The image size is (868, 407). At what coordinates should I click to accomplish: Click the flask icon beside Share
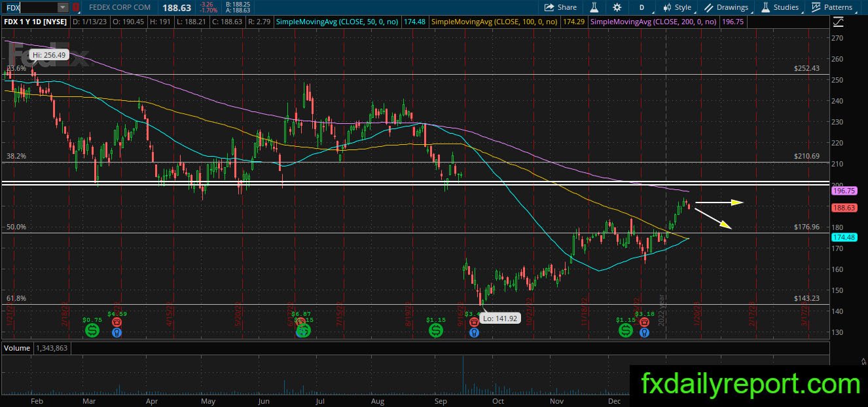(595, 7)
